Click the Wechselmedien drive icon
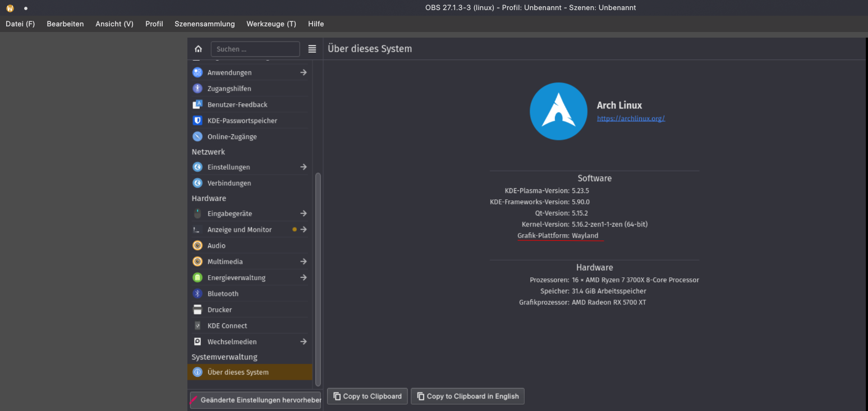 (197, 341)
